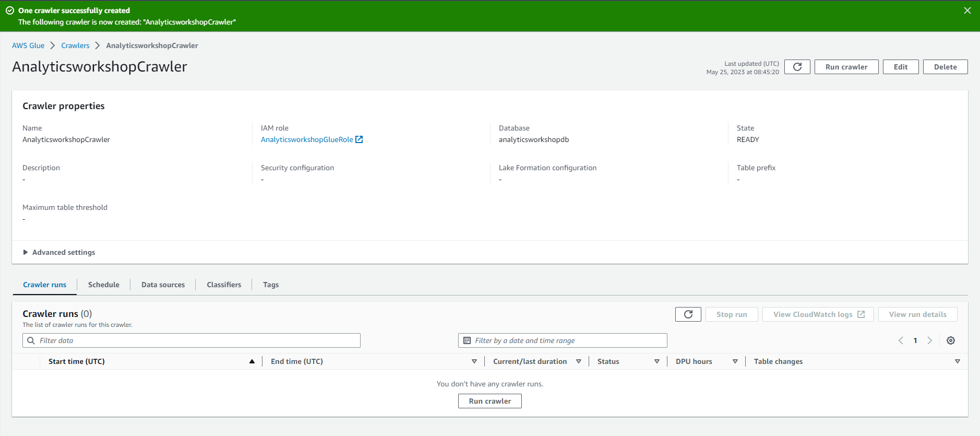Click the Crawler properties heading
This screenshot has width=980, height=436.
(x=64, y=106)
